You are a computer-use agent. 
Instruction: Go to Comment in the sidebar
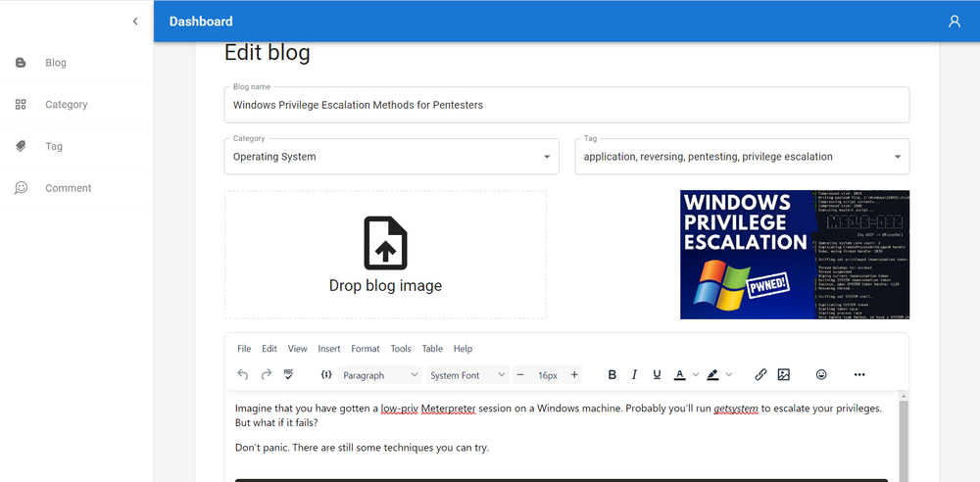[x=68, y=188]
